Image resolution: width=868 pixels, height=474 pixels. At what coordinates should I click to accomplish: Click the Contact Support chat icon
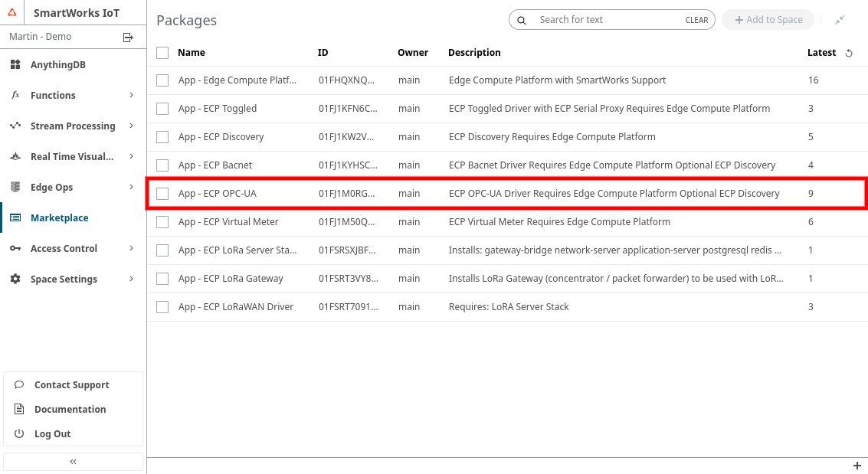point(19,384)
